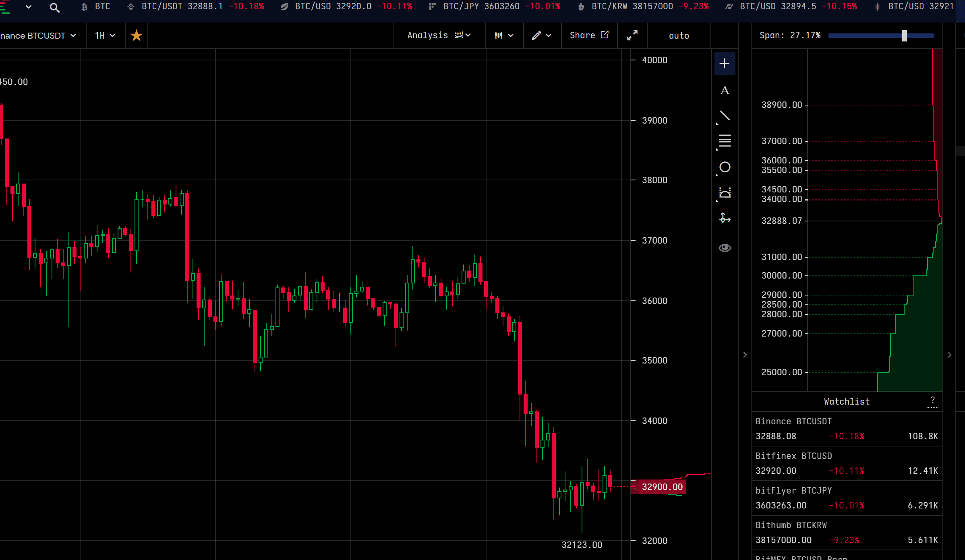This screenshot has width=965, height=560.
Task: Click the Span depth slider handle
Action: coord(904,35)
